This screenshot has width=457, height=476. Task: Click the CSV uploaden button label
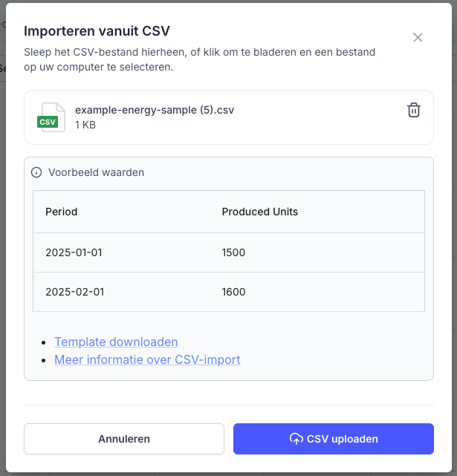(343, 439)
